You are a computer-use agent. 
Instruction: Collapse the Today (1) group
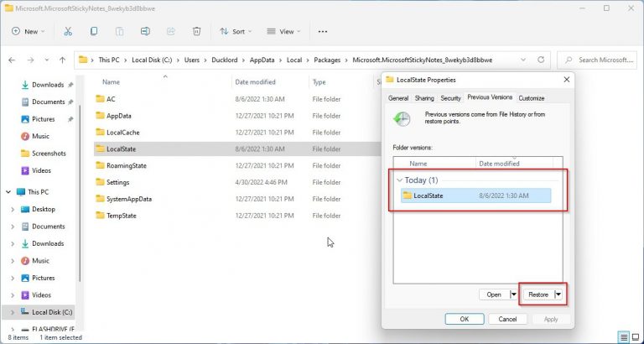coord(400,180)
